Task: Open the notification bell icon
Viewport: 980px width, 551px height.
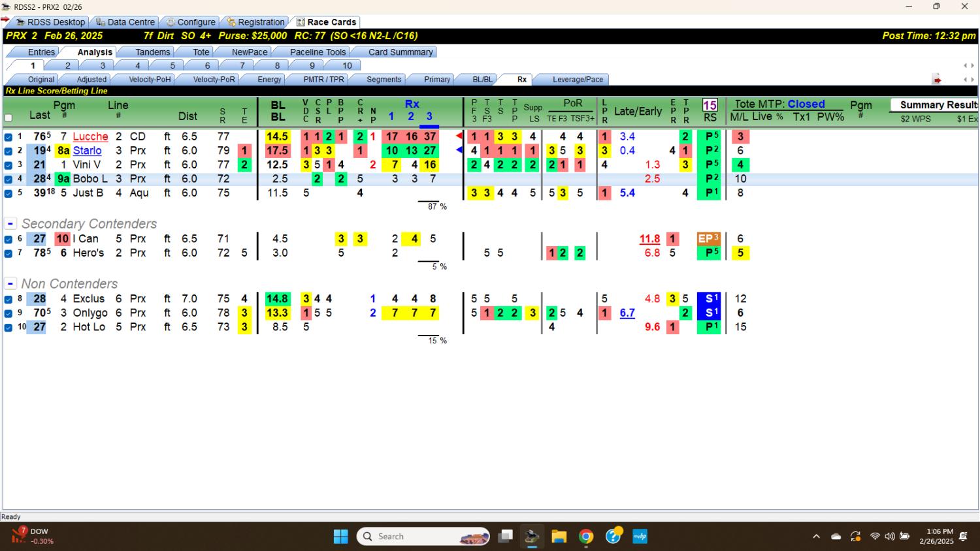Action: coord(963,537)
